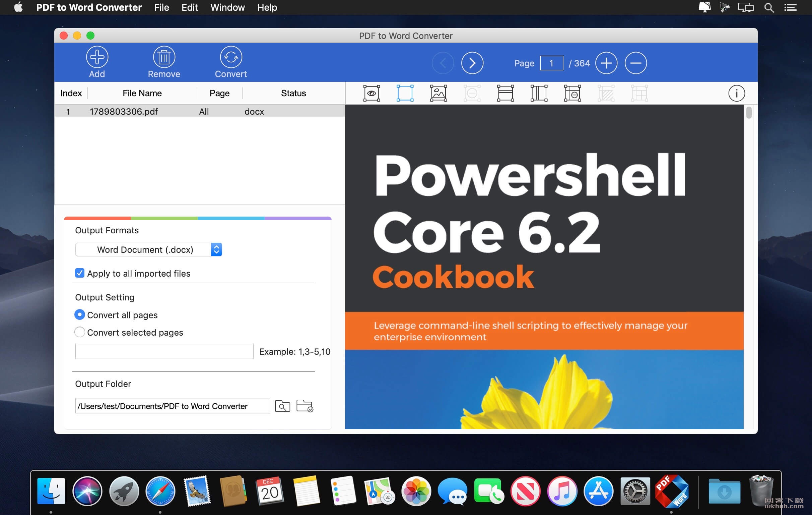This screenshot has height=515, width=812.
Task: Click the File Name column header
Action: (142, 93)
